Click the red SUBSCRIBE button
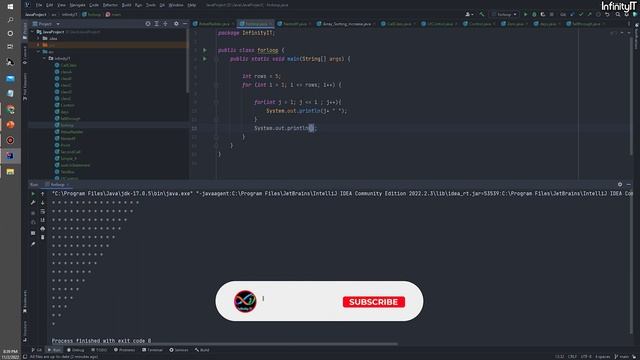This screenshot has width=640, height=360. coord(374,302)
